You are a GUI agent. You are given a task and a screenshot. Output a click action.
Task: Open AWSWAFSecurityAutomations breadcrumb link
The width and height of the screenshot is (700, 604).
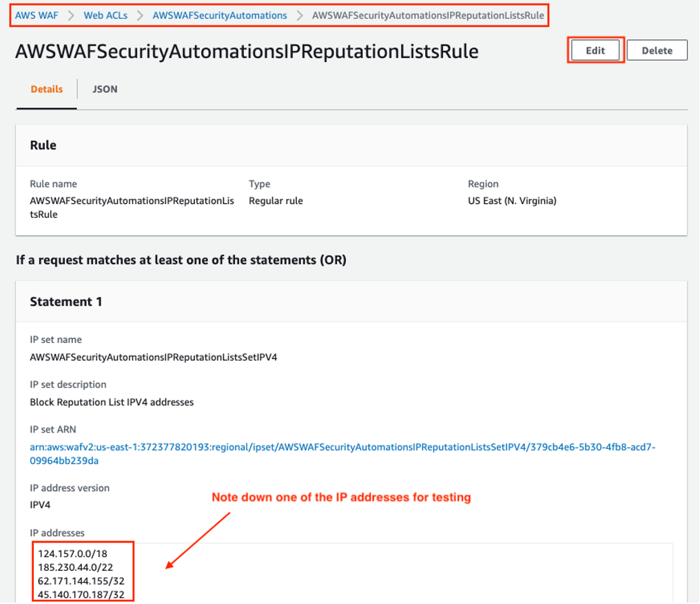(220, 16)
